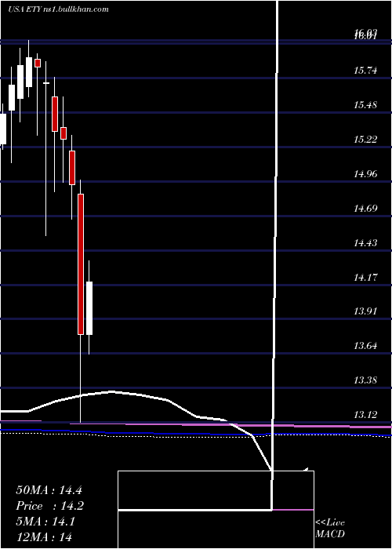The height and width of the screenshot is (549, 392).
Task: Click the 13.12 price axis label
Action: pyautogui.click(x=365, y=415)
